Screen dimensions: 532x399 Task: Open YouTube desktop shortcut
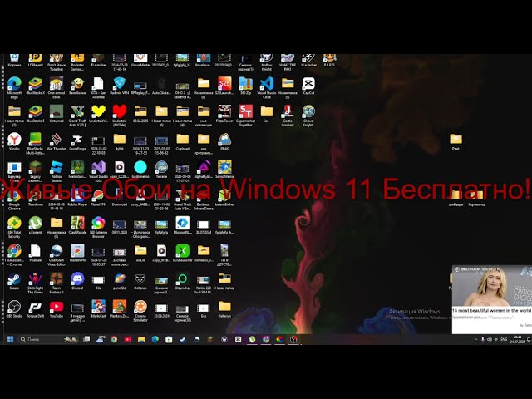click(57, 309)
